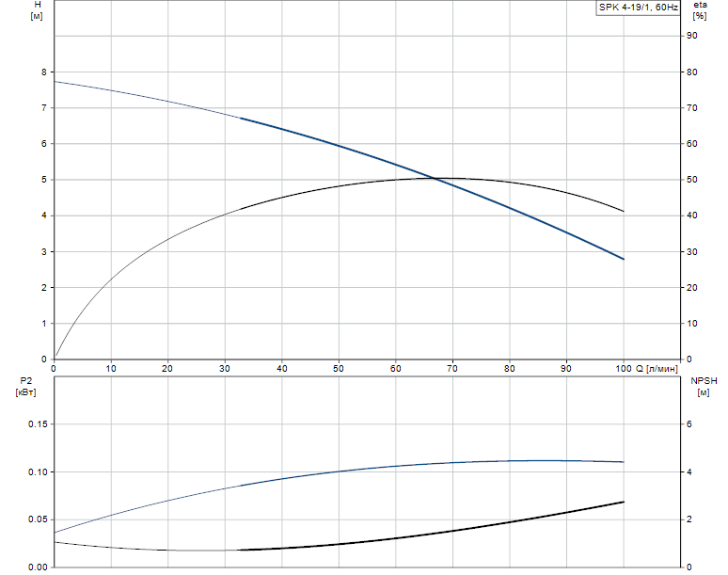Click the right end of the blue P2 power curve
This screenshot has height=575, width=728.
point(624,462)
